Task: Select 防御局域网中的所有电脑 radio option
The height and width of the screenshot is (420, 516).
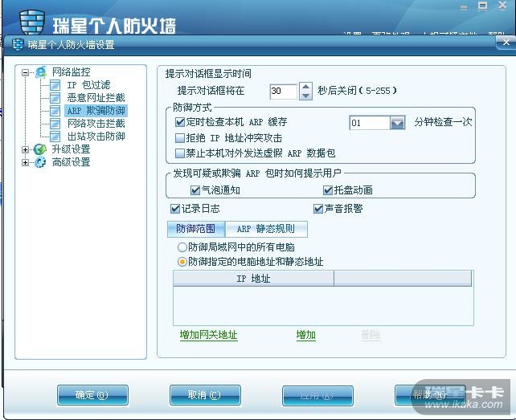Action: click(x=182, y=247)
